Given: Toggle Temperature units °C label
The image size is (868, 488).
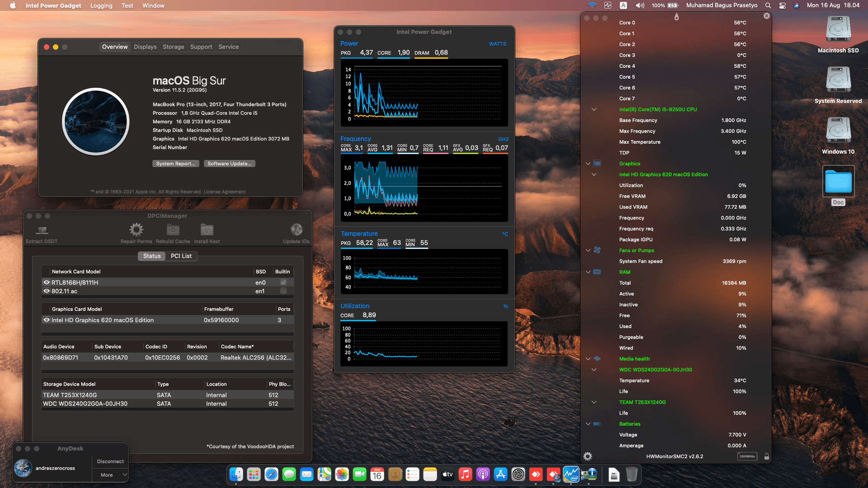Looking at the screenshot, I should pyautogui.click(x=505, y=234).
